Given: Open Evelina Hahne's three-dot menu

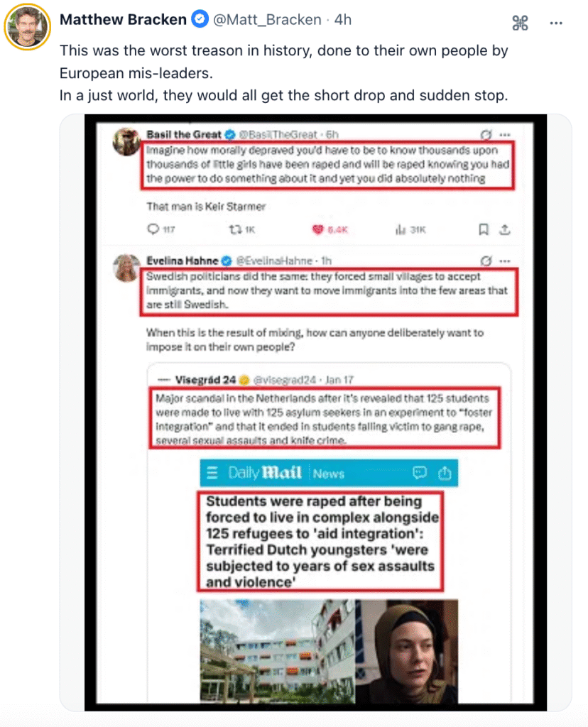Looking at the screenshot, I should click(x=504, y=261).
